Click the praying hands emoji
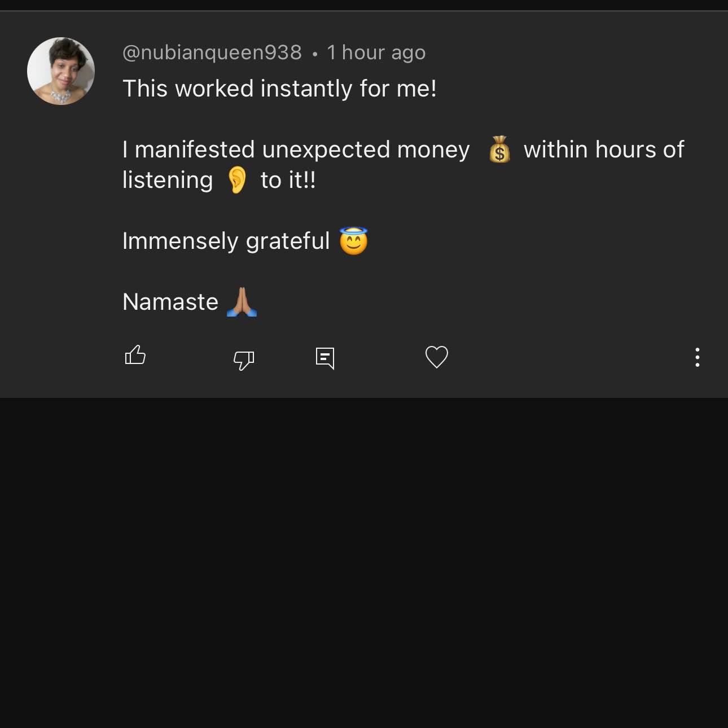Viewport: 728px width, 728px height. point(242,302)
